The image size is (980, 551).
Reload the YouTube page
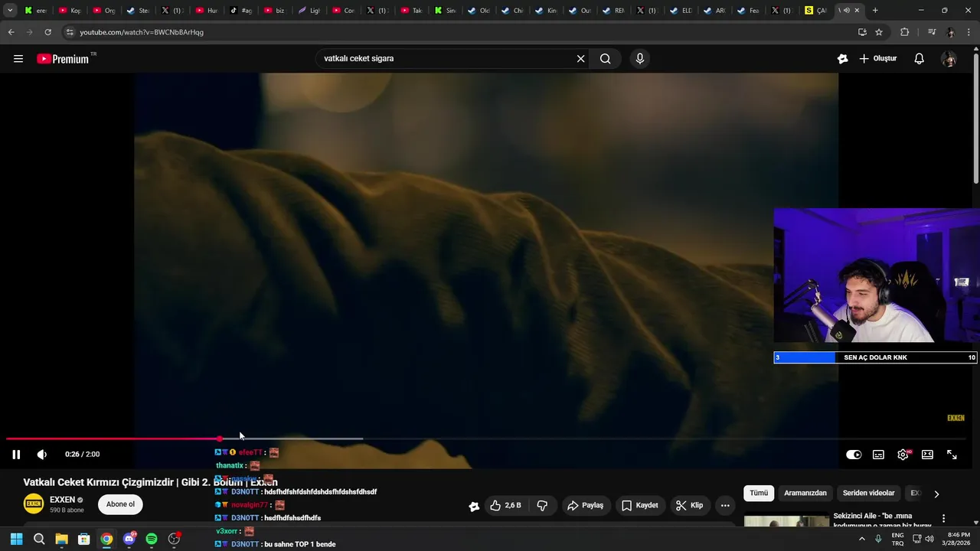coord(47,32)
